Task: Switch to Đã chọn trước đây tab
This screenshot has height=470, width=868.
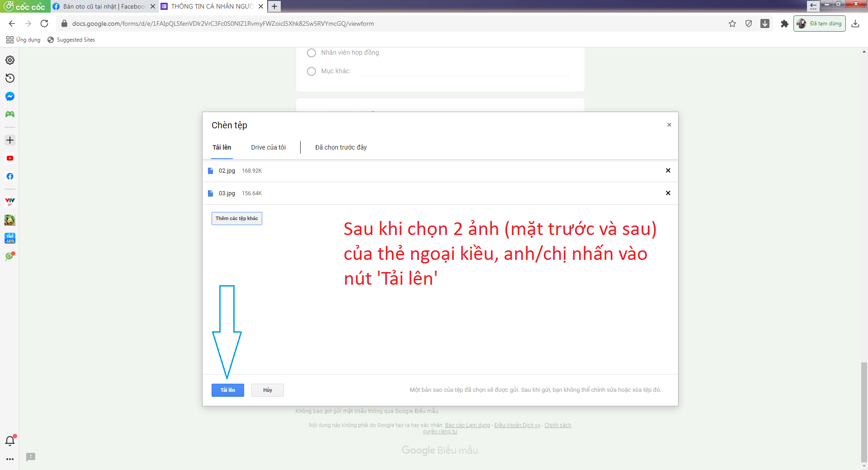Action: pyautogui.click(x=341, y=147)
